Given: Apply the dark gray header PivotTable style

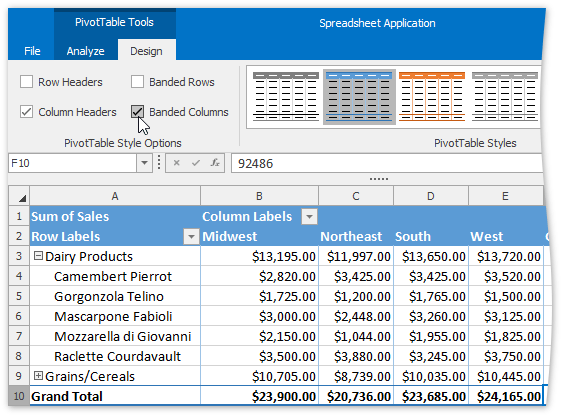Looking at the screenshot, I should [x=286, y=96].
